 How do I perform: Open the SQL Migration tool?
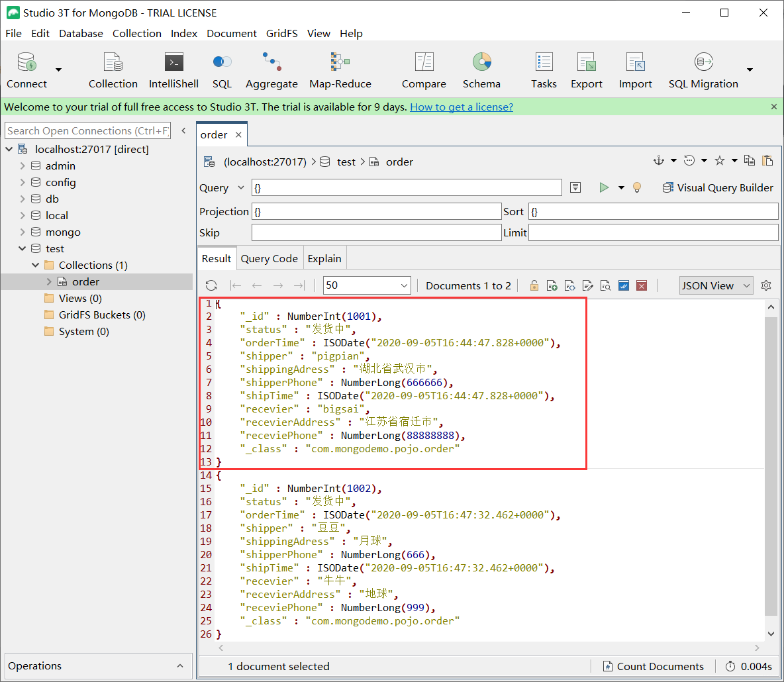[x=703, y=71]
